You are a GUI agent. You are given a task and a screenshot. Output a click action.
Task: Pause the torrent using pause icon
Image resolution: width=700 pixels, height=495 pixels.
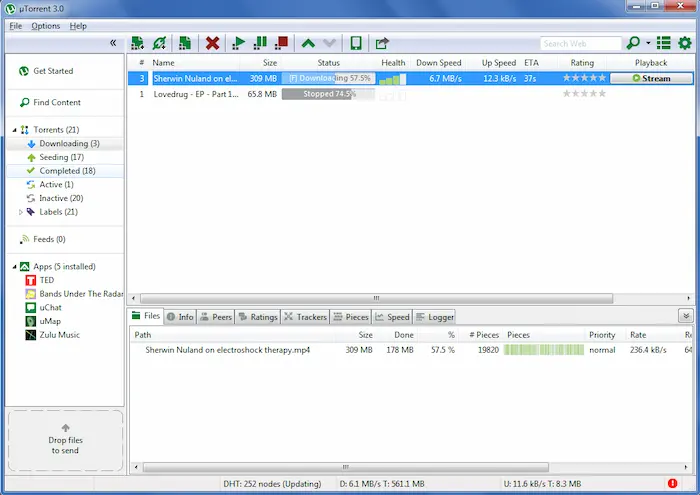click(x=260, y=43)
